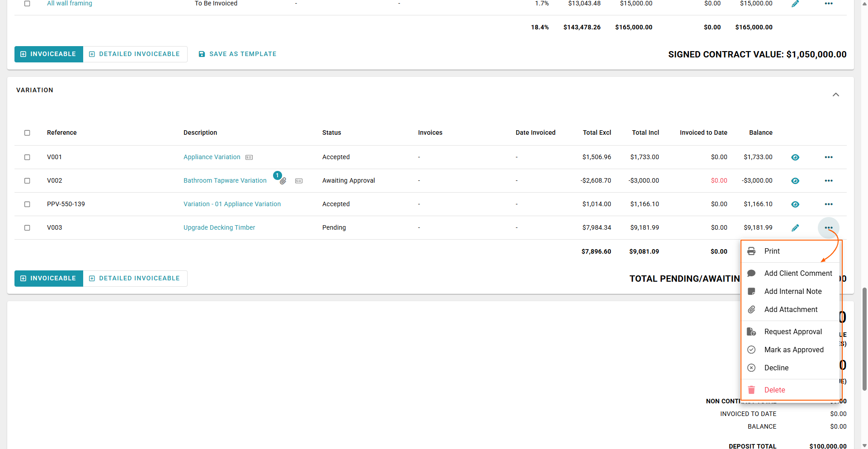Choose Decline from the menu

click(790, 368)
